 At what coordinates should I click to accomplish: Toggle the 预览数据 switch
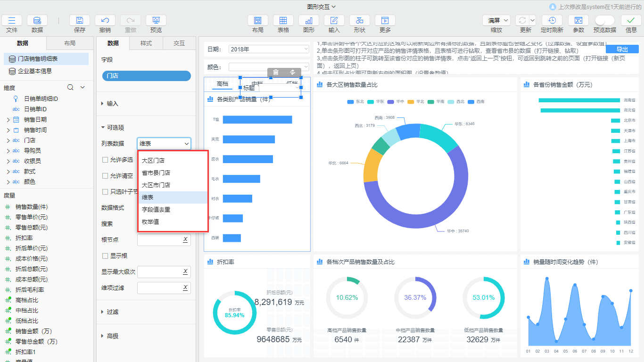(x=604, y=20)
